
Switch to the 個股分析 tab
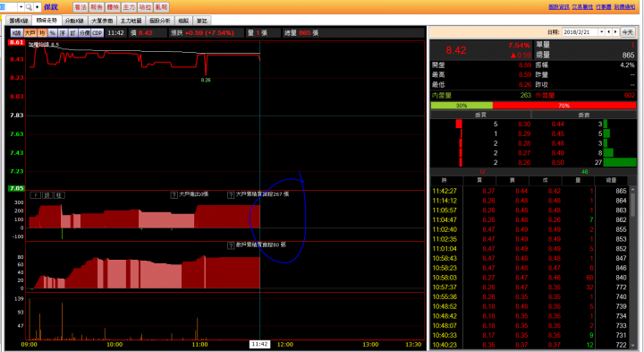(160, 21)
